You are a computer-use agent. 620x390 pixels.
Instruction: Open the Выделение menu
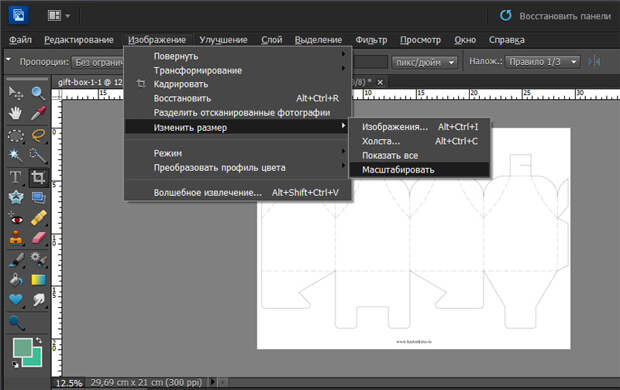tap(318, 40)
